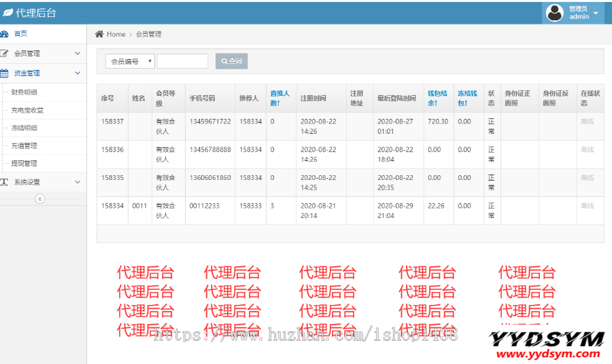Click the home icon in the breadcrumb
The image size is (612, 364).
pos(99,34)
